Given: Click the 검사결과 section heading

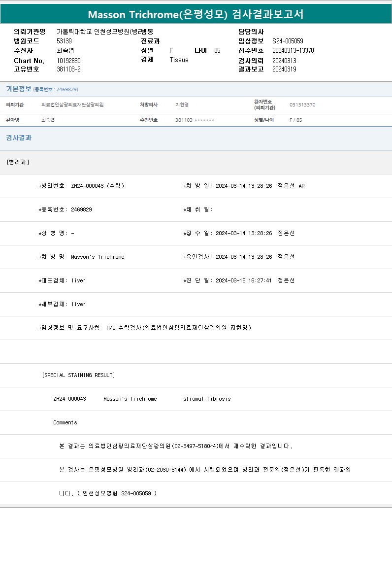Looking at the screenshot, I should coord(19,138).
